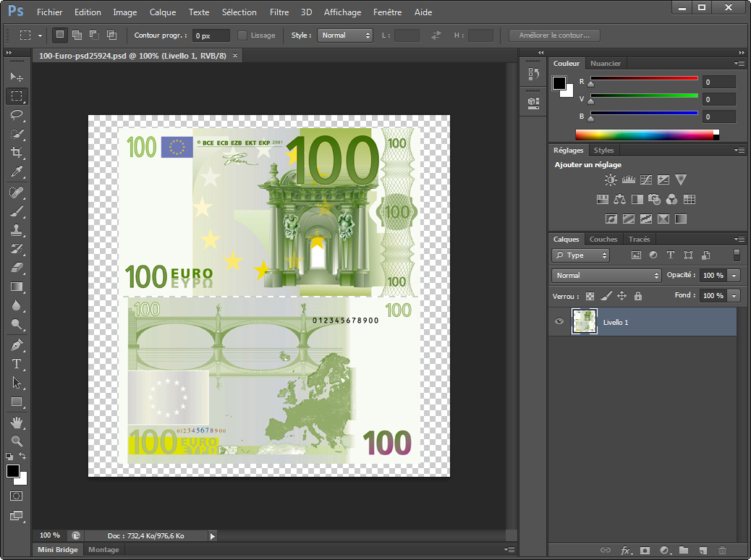751x560 pixels.
Task: Click Améliorer le contour button
Action: click(x=554, y=35)
